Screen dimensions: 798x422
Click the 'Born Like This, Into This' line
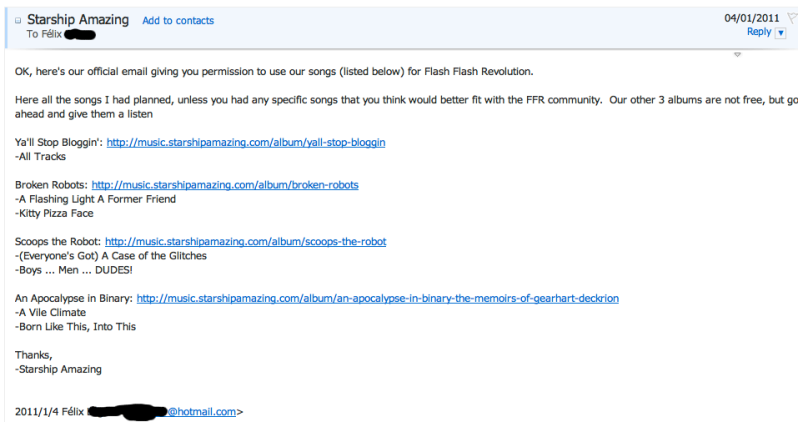pyautogui.click(x=75, y=326)
